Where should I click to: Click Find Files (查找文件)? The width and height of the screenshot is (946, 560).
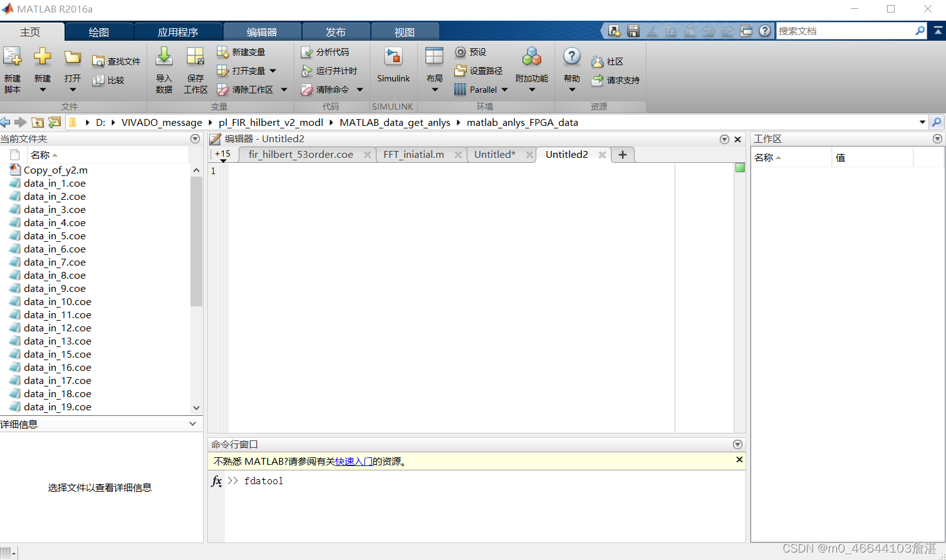[x=117, y=61]
